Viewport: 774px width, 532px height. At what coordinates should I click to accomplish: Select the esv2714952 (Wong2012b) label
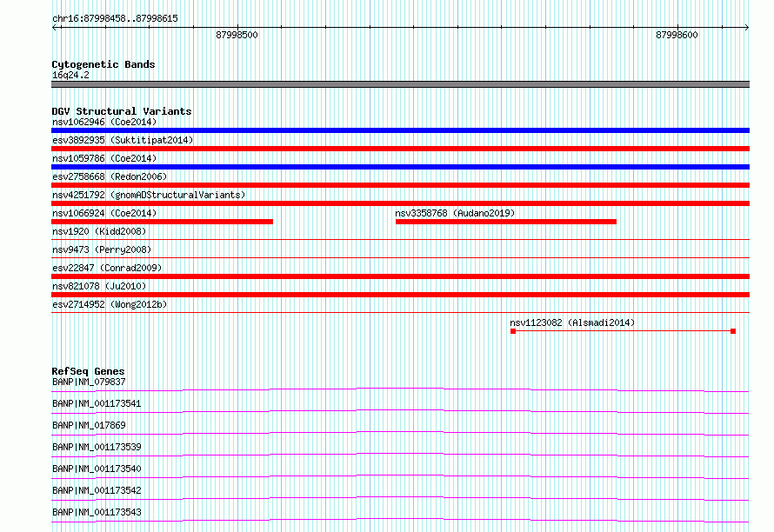110,304
